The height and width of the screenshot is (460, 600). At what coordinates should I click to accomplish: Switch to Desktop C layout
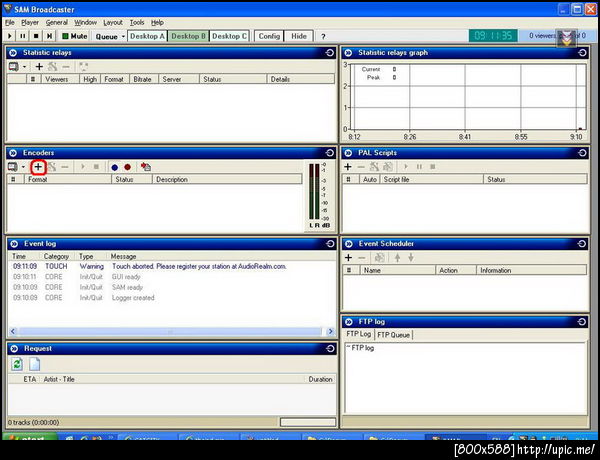pos(229,36)
